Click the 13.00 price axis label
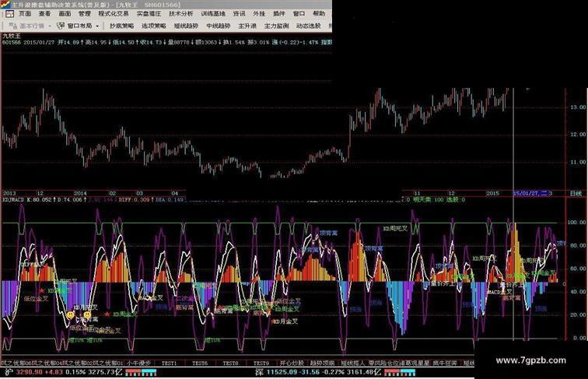The image size is (588, 379). pyautogui.click(x=578, y=107)
